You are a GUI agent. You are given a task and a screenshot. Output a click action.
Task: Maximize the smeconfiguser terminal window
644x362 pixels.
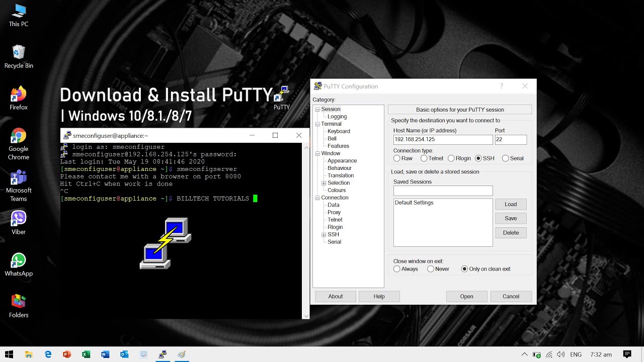(275, 135)
